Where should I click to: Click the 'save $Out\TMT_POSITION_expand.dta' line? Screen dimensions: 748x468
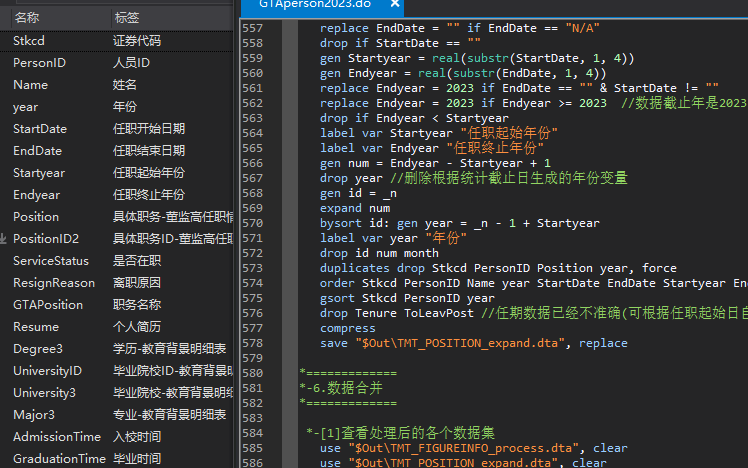tap(473, 343)
